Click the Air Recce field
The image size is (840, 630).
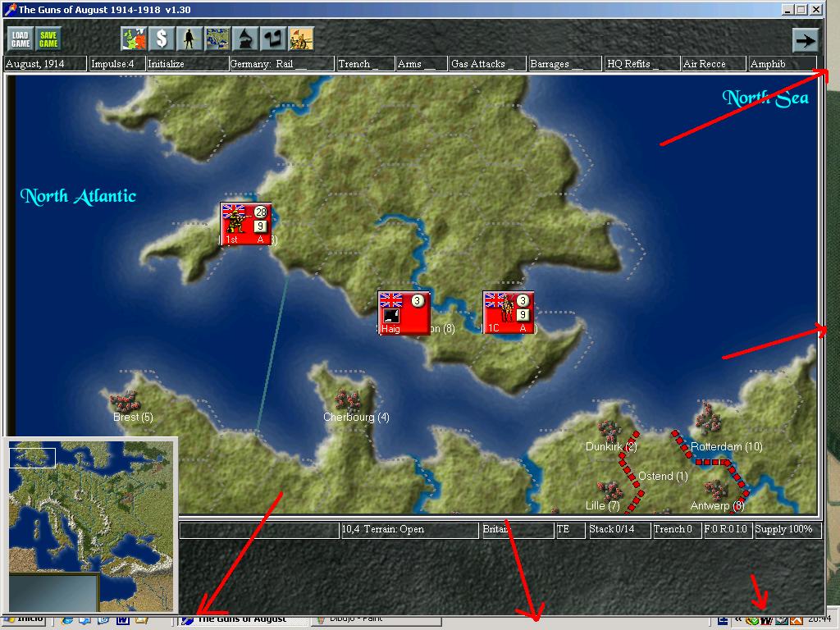tap(714, 64)
